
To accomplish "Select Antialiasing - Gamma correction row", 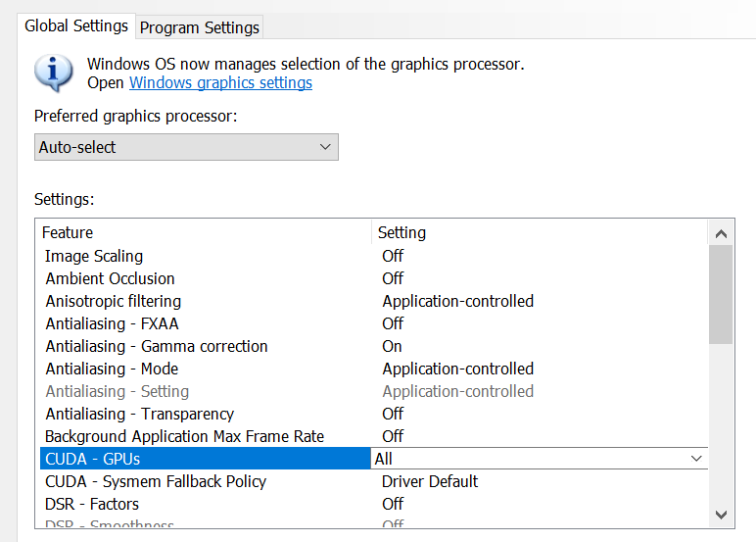I will 156,346.
